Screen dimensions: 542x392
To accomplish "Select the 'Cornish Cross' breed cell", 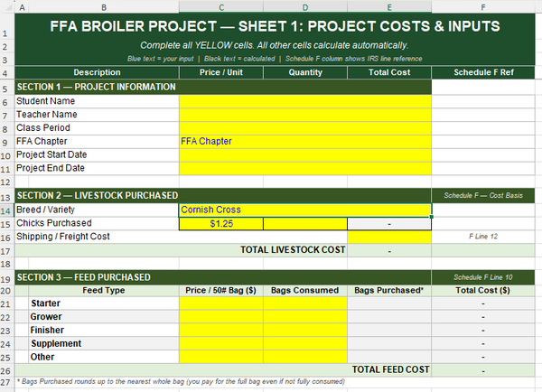I will (x=305, y=210).
